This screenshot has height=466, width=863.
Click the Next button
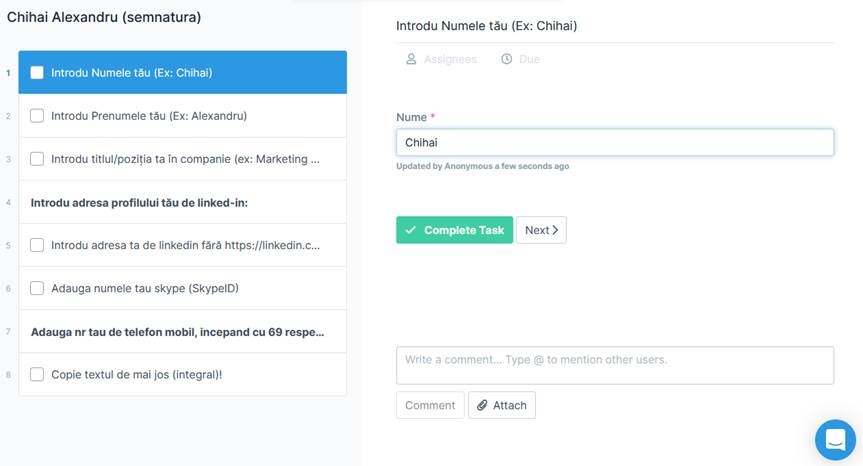[x=541, y=230]
